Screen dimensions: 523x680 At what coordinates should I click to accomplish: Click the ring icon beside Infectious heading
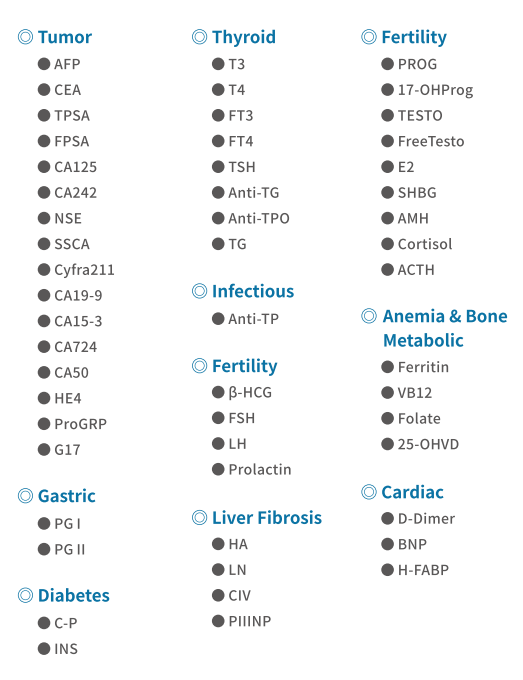point(199,291)
